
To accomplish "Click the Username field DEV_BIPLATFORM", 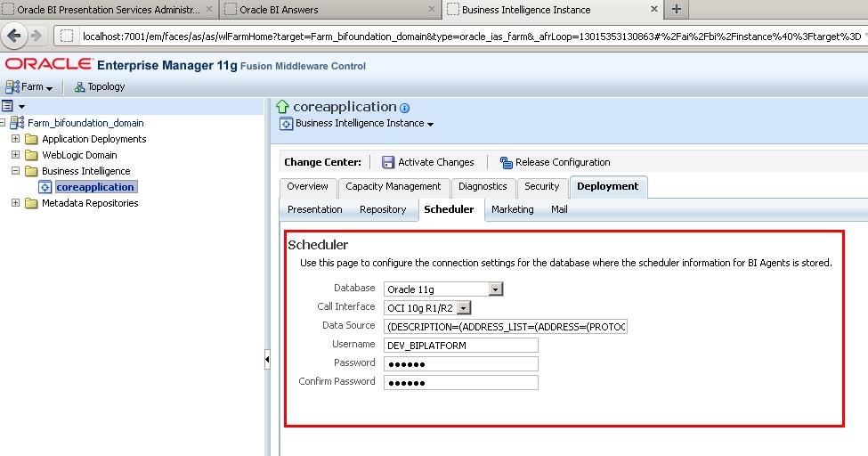I will 460,346.
